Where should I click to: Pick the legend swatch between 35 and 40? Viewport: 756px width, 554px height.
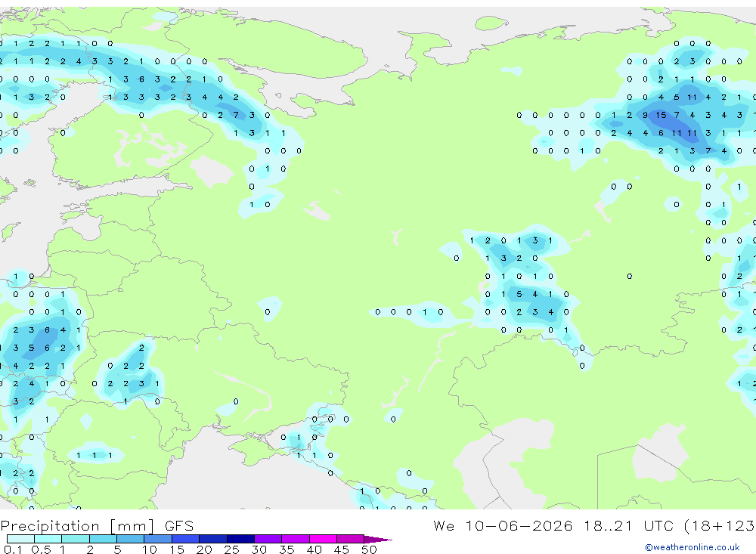pyautogui.click(x=296, y=539)
